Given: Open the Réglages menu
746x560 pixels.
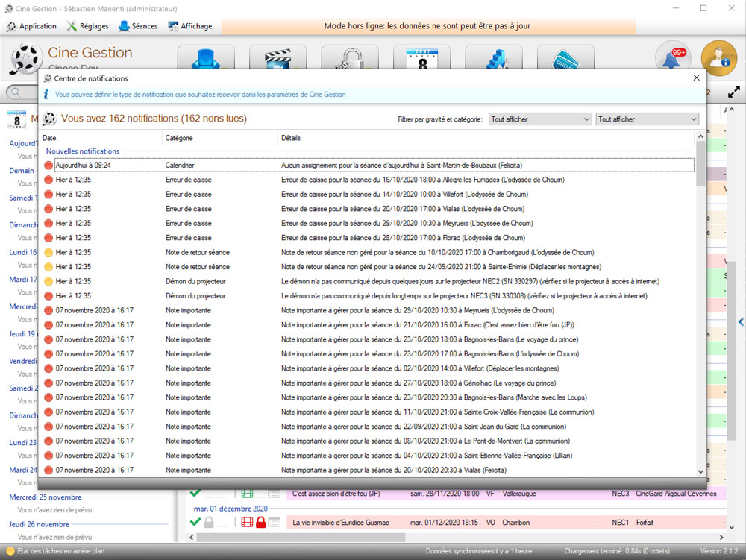Looking at the screenshot, I should pyautogui.click(x=88, y=26).
